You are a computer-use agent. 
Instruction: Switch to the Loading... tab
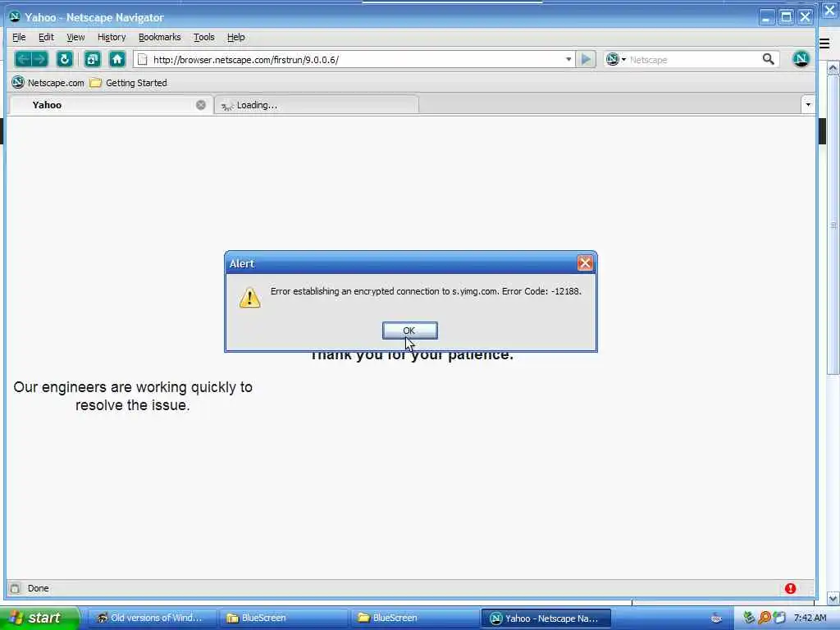pyautogui.click(x=317, y=105)
